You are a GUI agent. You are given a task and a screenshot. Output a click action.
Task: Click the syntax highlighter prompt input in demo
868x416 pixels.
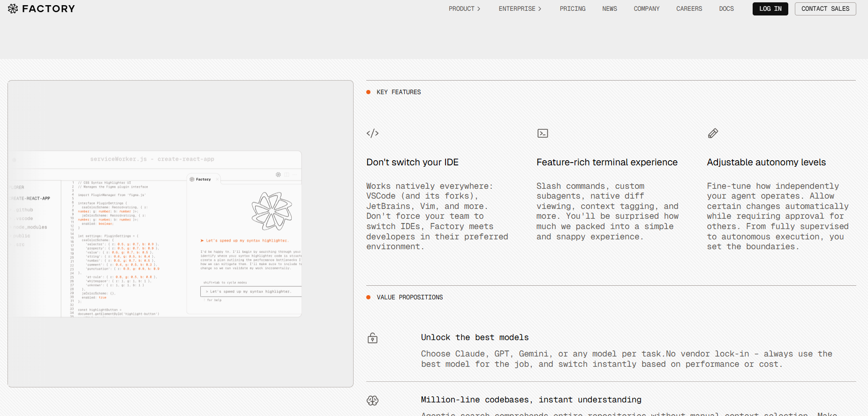click(251, 291)
